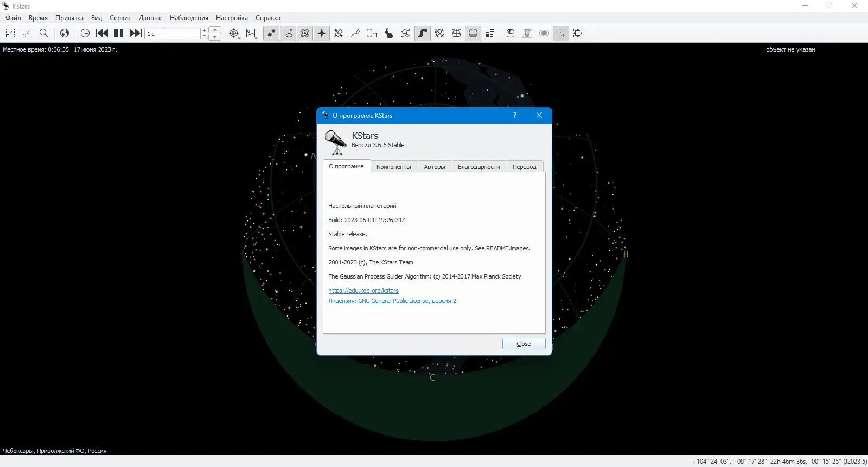Click the KStars telescope logo in dialog
Screen dimensions: 868x467
coord(336,142)
